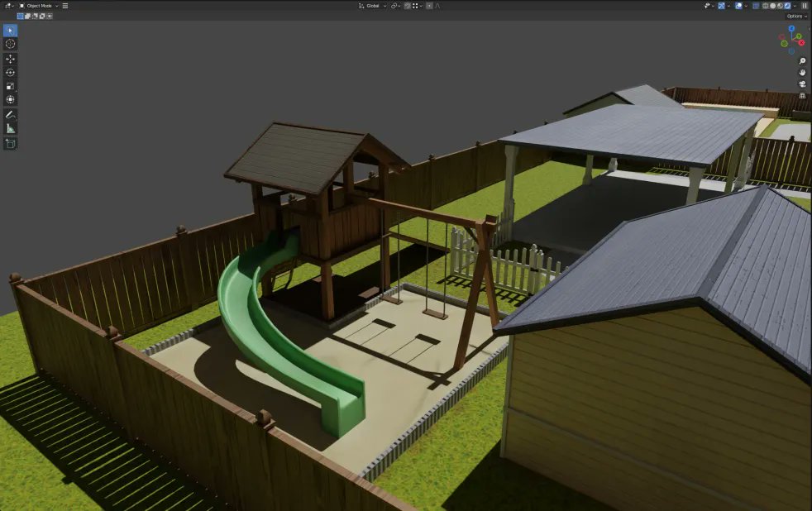Select the Select Box tool

click(x=10, y=31)
